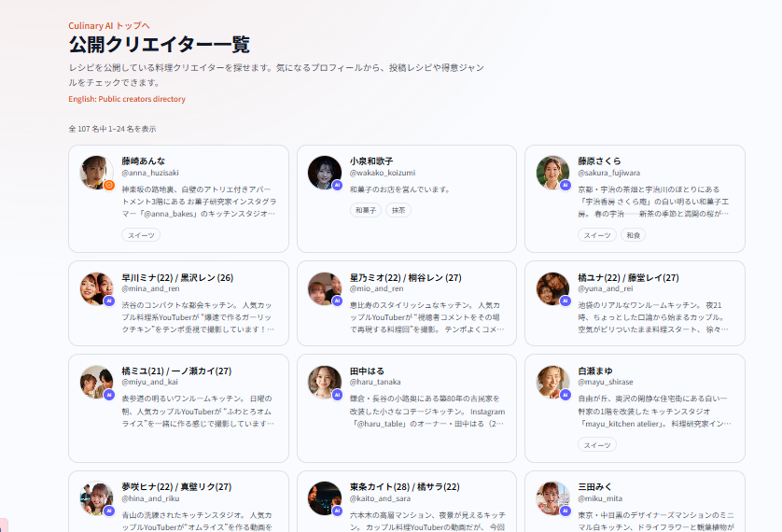This screenshot has height=532, width=782.
Task: Click the handle @mio_and_ren
Action: pyautogui.click(x=377, y=288)
